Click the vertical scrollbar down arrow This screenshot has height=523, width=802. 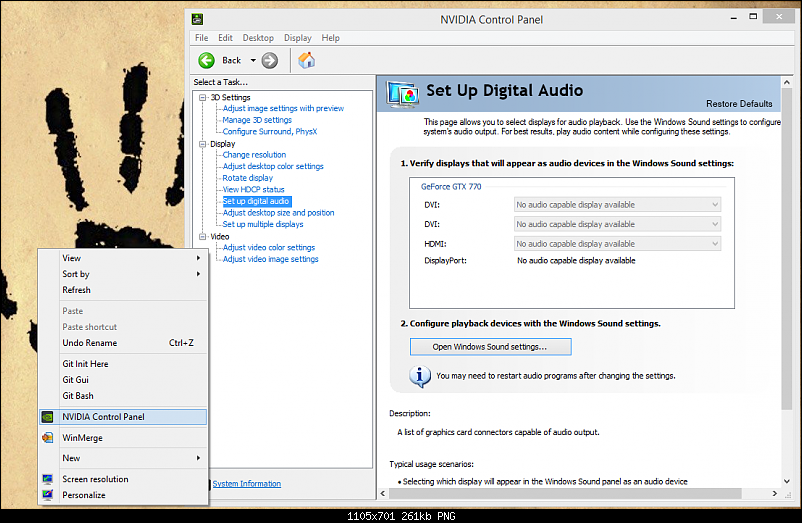787,481
